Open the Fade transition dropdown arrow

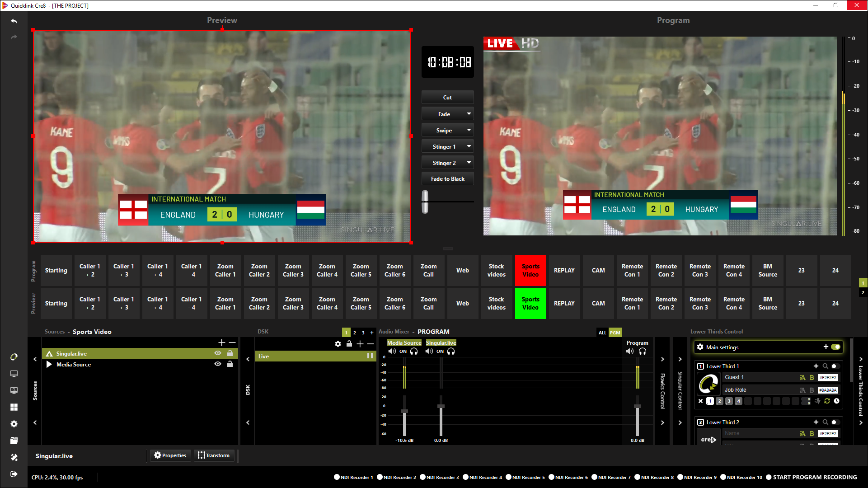(x=469, y=114)
